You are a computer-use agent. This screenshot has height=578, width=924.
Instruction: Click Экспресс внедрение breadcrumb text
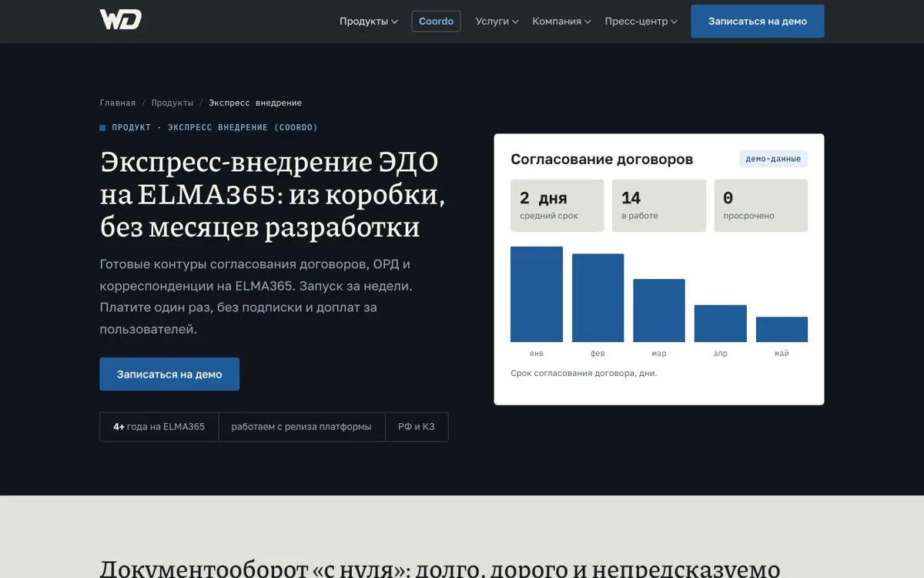tap(256, 102)
